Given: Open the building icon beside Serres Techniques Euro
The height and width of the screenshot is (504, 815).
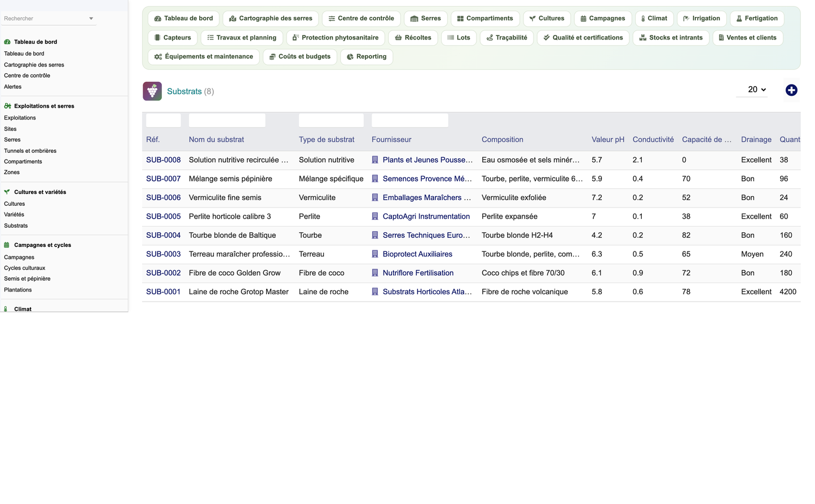Looking at the screenshot, I should (x=375, y=235).
